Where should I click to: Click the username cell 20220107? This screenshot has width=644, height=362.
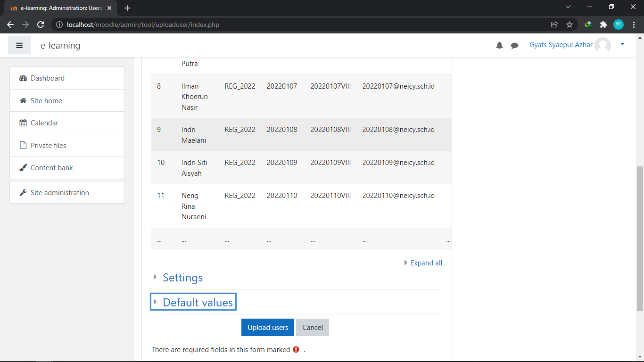[x=282, y=86]
